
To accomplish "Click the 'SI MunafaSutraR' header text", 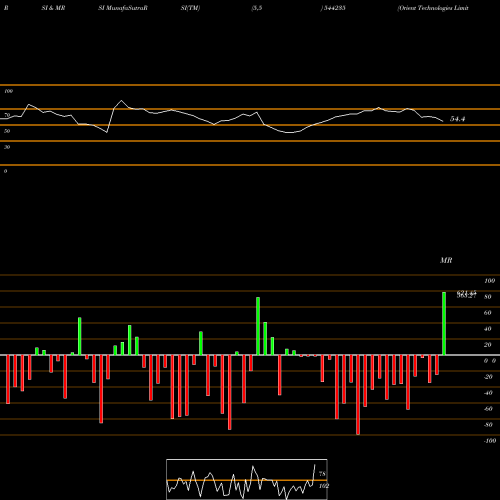I will tap(123, 8).
